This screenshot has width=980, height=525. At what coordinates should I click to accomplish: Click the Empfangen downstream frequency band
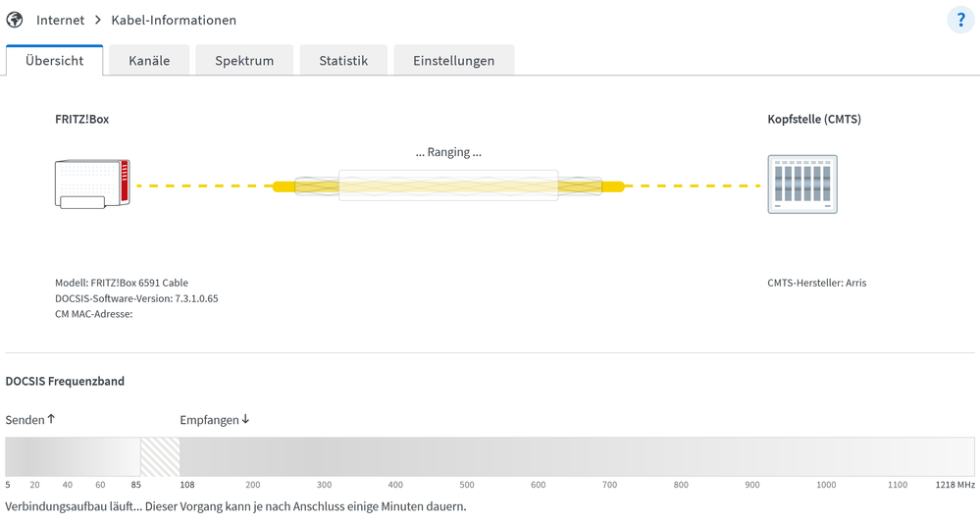577,456
